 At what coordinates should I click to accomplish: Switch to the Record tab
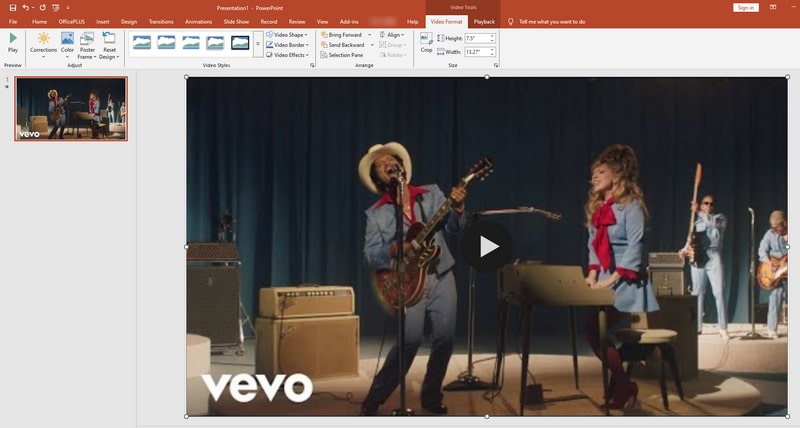[269, 22]
